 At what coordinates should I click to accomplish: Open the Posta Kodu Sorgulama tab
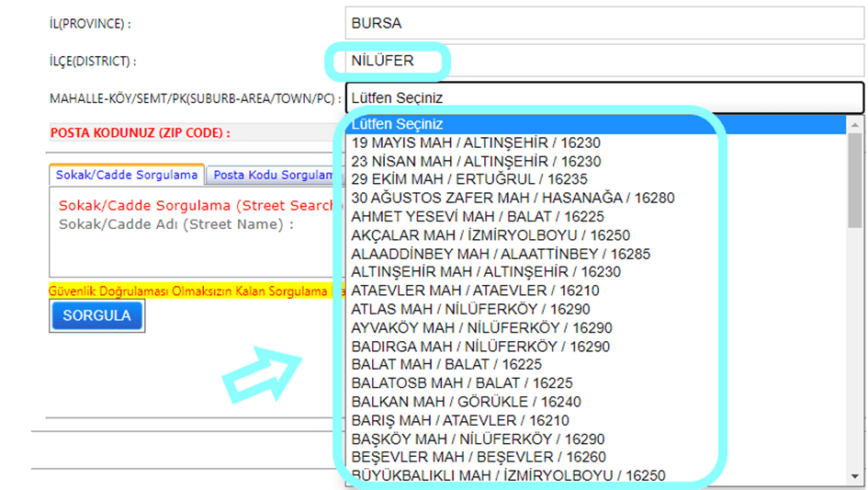tap(273, 175)
